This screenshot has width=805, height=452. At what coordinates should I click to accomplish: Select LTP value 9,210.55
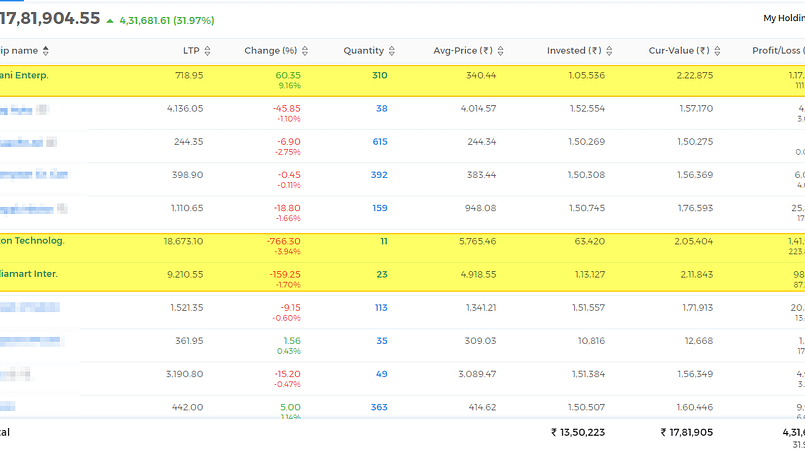[185, 275]
